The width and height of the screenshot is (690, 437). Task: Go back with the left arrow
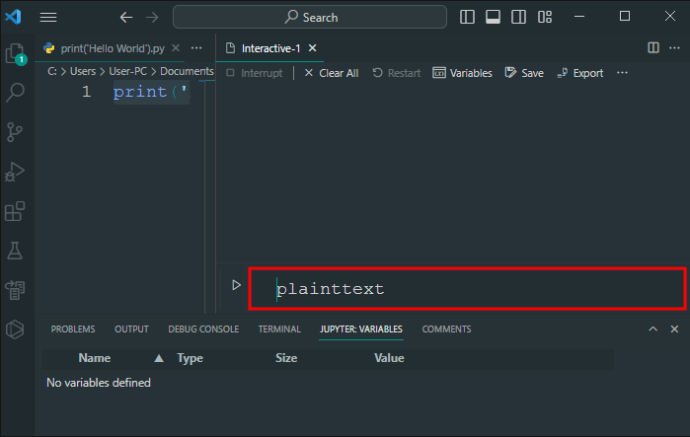pos(126,18)
